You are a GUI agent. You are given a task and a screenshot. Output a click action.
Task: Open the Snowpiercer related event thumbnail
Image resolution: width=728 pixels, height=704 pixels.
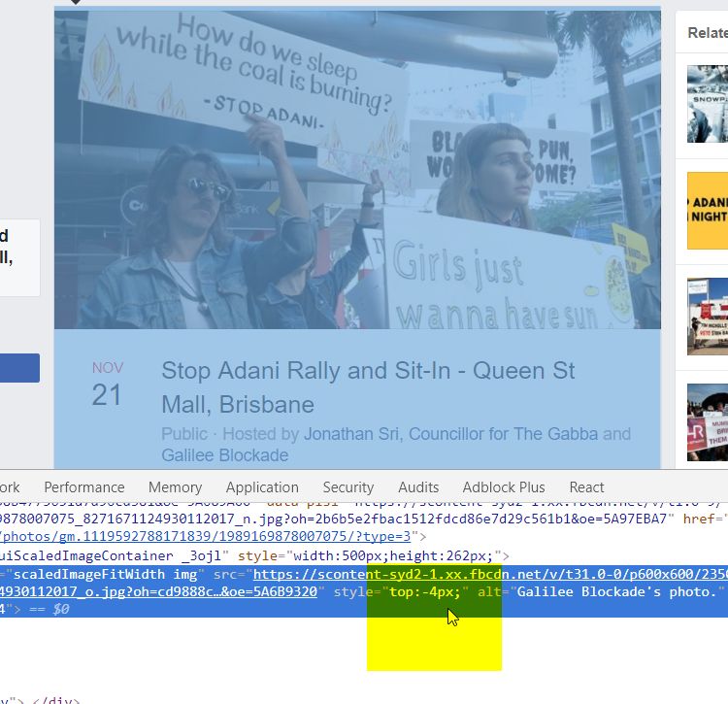[x=707, y=104]
